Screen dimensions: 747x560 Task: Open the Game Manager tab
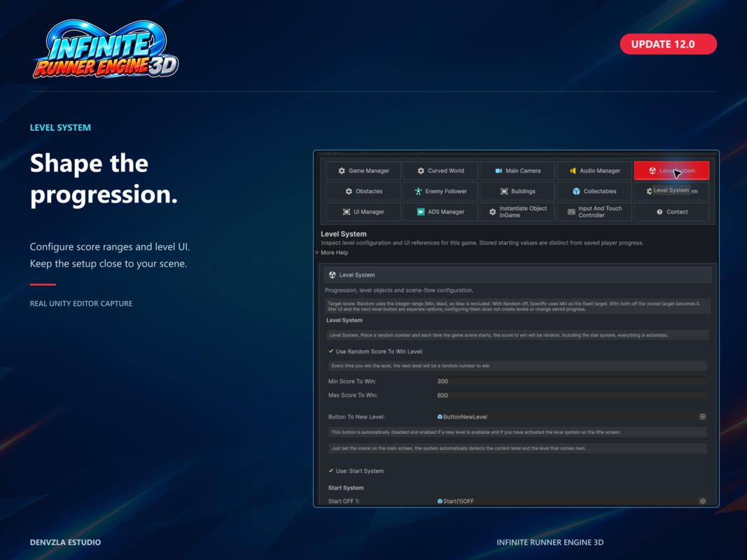(363, 171)
